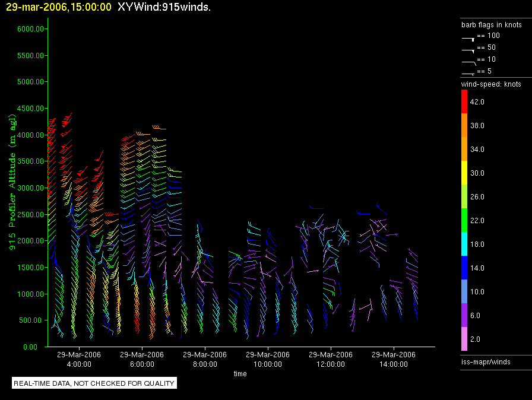532x400 pixels.
Task: Click the iss-mapr/winds label
Action: point(486,361)
